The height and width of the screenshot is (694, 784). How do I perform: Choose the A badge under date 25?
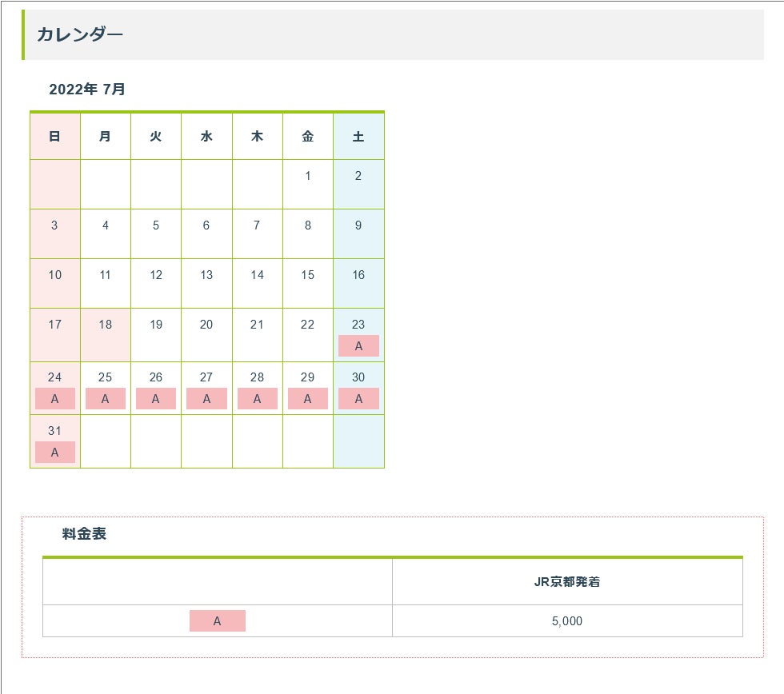pos(106,399)
